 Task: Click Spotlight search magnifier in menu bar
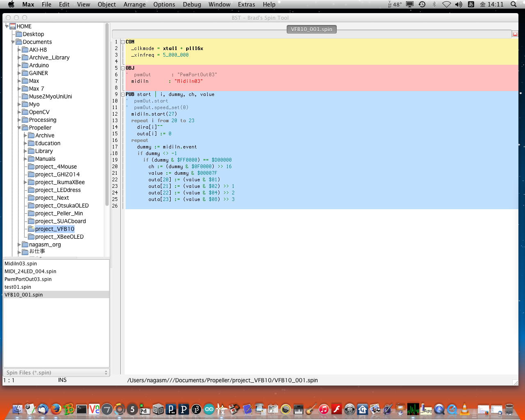pos(513,5)
